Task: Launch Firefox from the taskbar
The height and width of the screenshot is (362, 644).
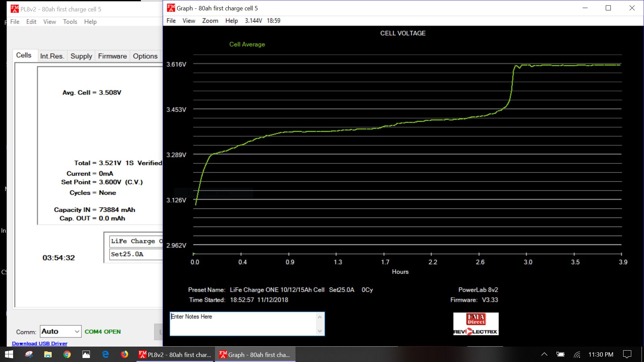Action: [x=124, y=355]
